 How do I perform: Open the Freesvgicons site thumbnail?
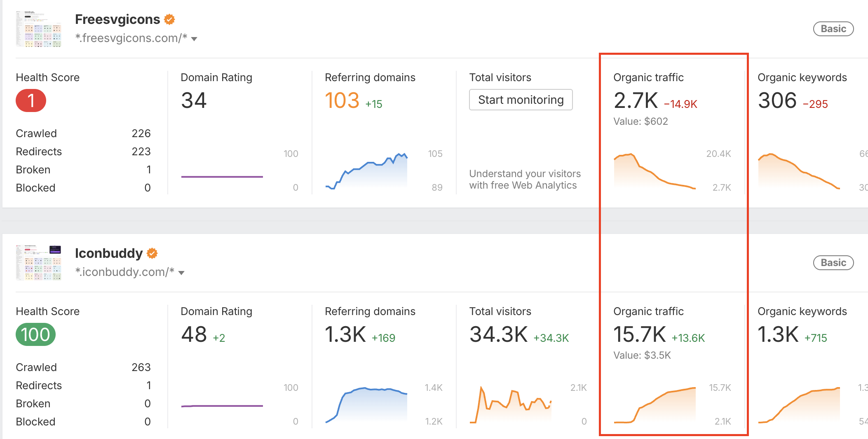(39, 29)
